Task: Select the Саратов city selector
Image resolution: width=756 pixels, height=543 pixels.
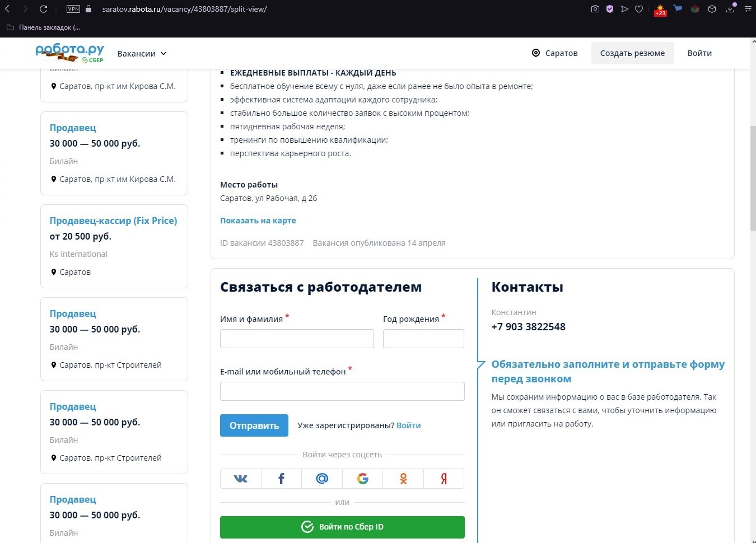Action: pyautogui.click(x=554, y=53)
